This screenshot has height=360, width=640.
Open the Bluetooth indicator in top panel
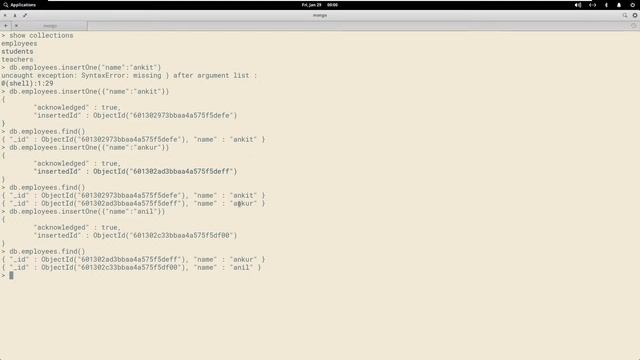pyautogui.click(x=606, y=5)
